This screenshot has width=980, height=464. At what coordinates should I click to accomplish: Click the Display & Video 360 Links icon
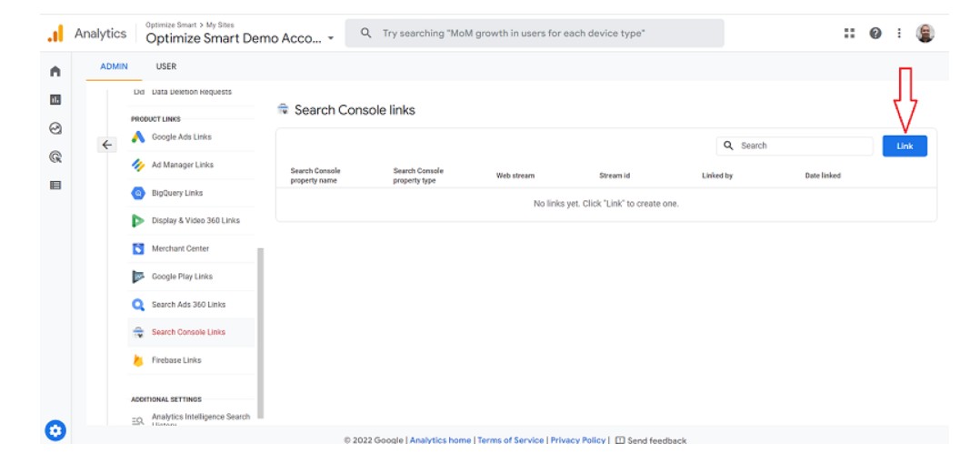[138, 221]
